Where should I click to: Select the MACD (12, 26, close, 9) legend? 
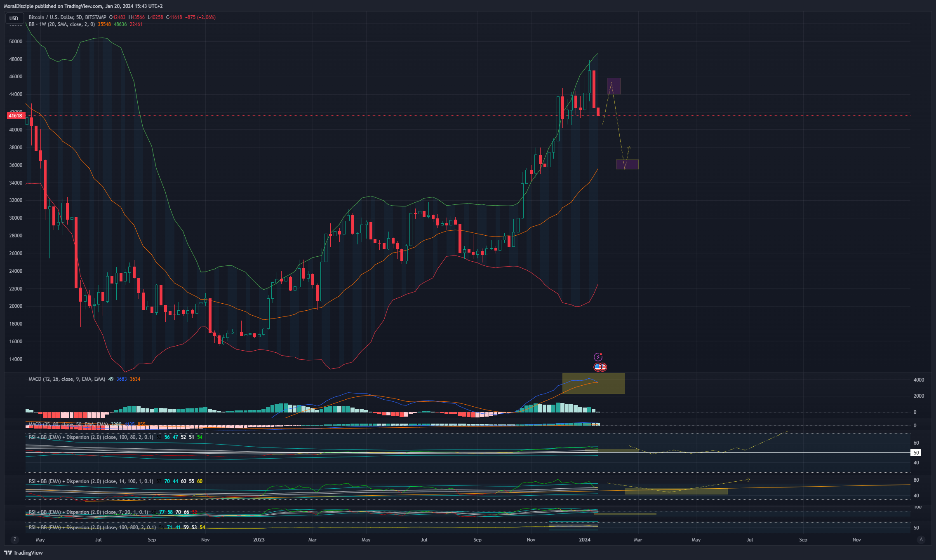coord(67,379)
